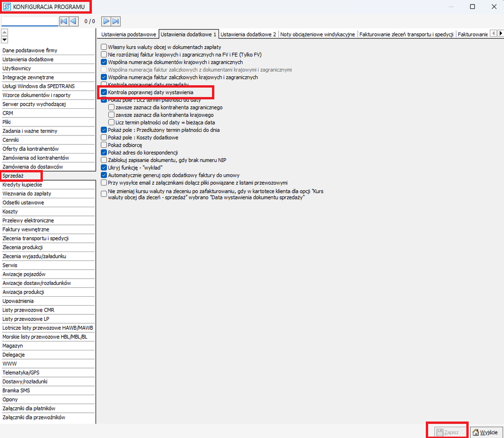Image resolution: width=504 pixels, height=438 pixels.
Task: Enable Własny kurs waluty obcej checkbox
Action: point(104,47)
